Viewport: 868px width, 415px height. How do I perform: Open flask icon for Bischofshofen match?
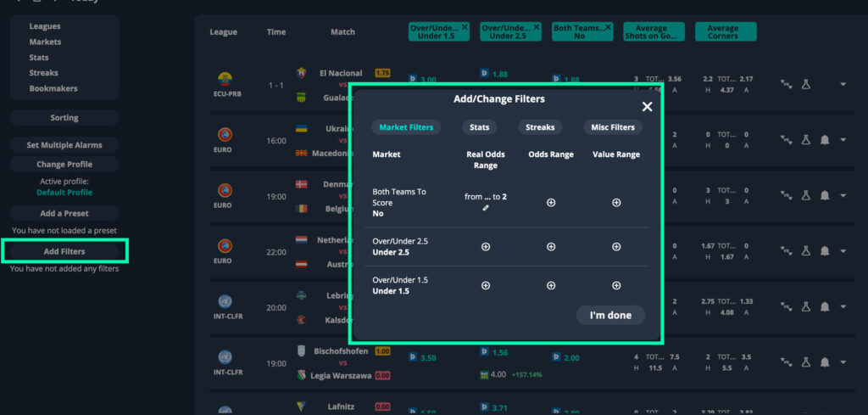point(806,362)
